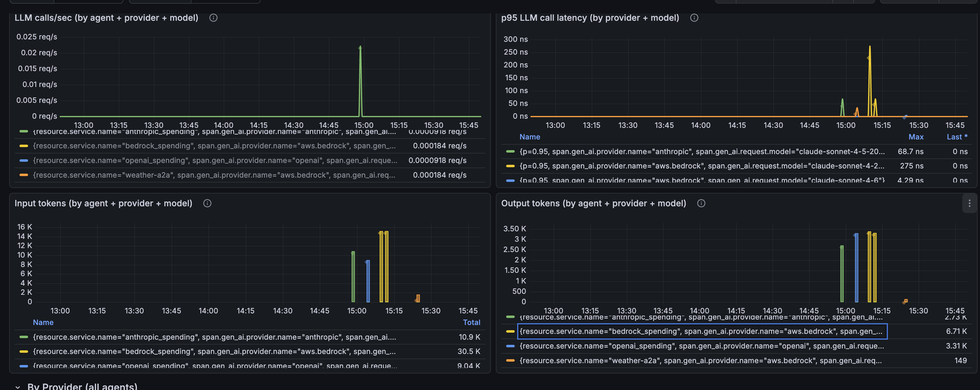Click the 149 value in weather-a2a Output tokens row
Viewport: 980px width, 390px height.
960,361
